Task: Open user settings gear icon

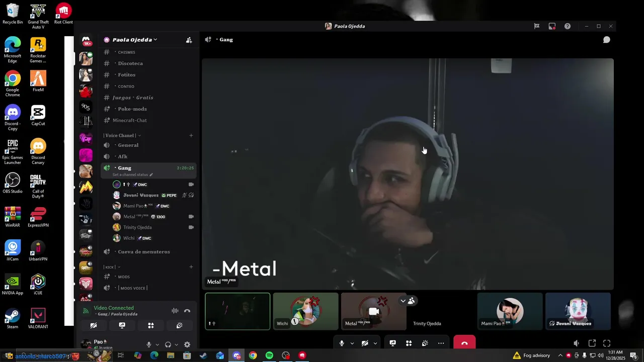Action: 187,344
